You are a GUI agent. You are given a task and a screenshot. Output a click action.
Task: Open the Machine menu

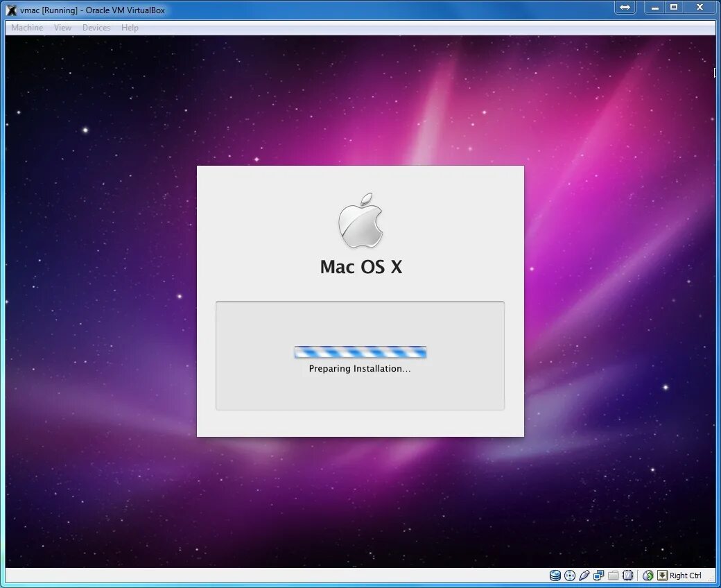(x=27, y=28)
